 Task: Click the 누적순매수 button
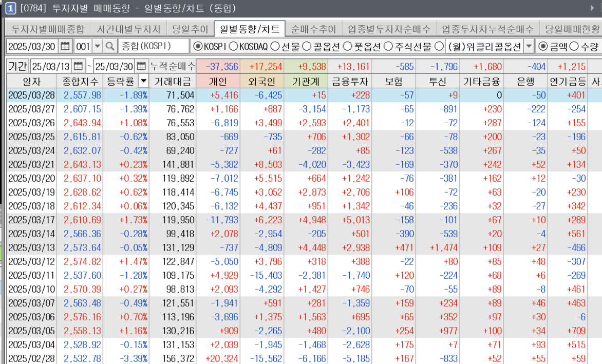click(x=173, y=66)
